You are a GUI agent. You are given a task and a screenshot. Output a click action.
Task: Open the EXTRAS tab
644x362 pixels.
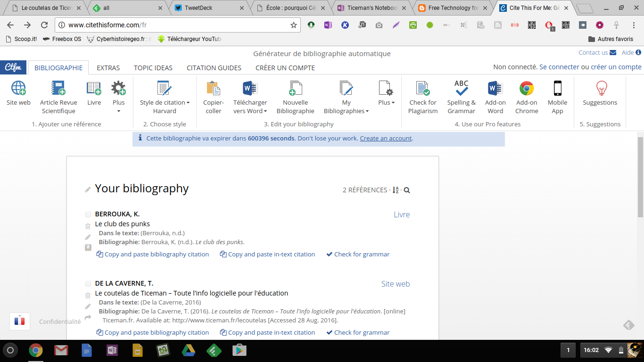tap(108, 68)
